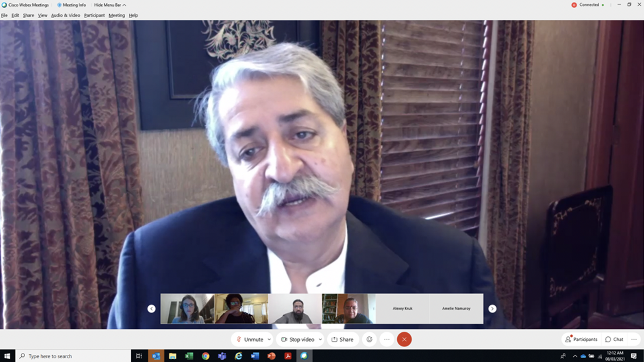Screen dimensions: 644x362
Task: Open the Participant menu
Action: [x=94, y=15]
